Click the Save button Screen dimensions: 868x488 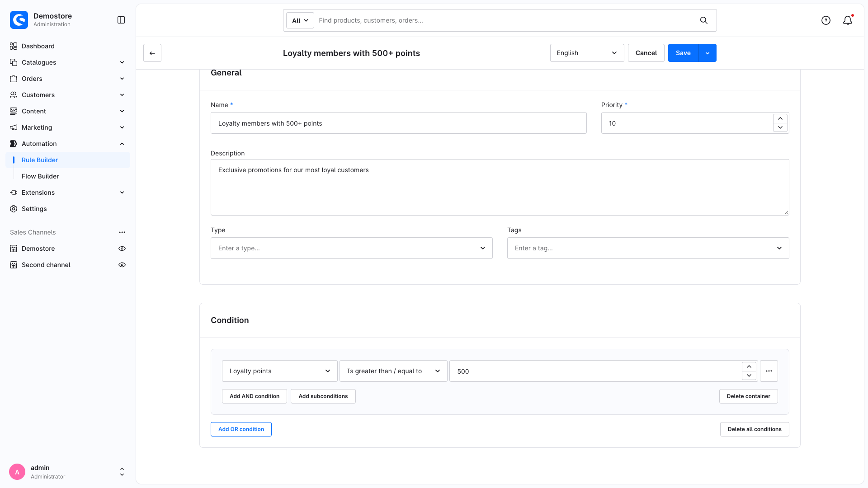tap(683, 53)
